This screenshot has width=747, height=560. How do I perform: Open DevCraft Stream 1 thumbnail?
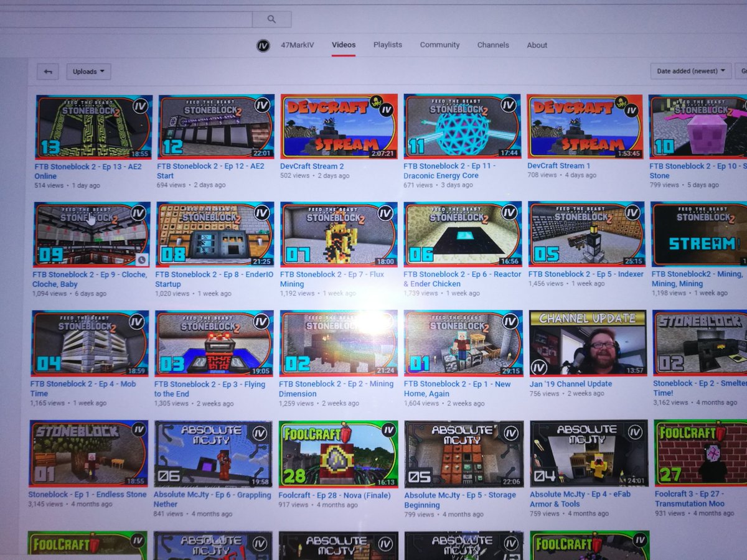click(585, 126)
